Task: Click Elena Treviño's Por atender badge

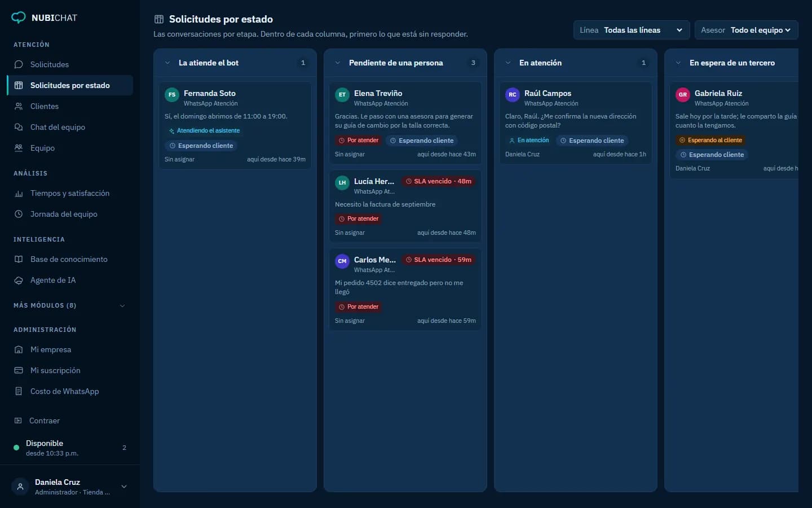Action: click(359, 141)
